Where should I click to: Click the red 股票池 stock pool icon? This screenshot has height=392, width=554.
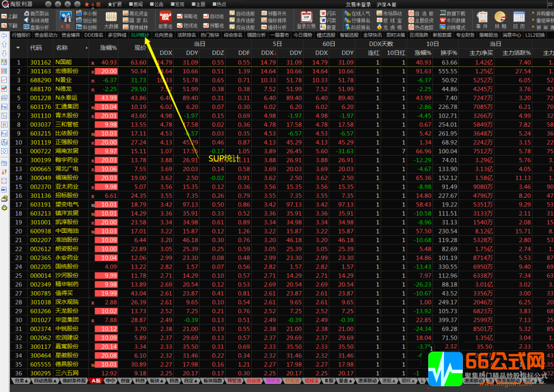click(166, 19)
